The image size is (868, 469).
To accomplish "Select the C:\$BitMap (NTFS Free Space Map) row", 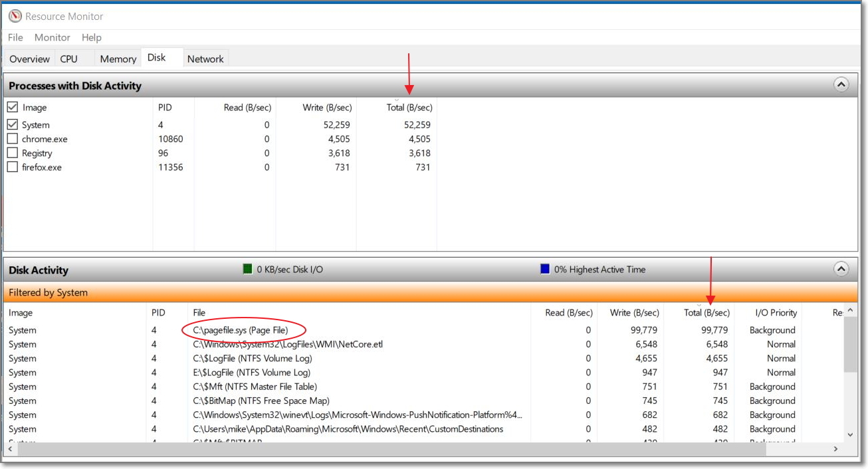I will point(424,401).
